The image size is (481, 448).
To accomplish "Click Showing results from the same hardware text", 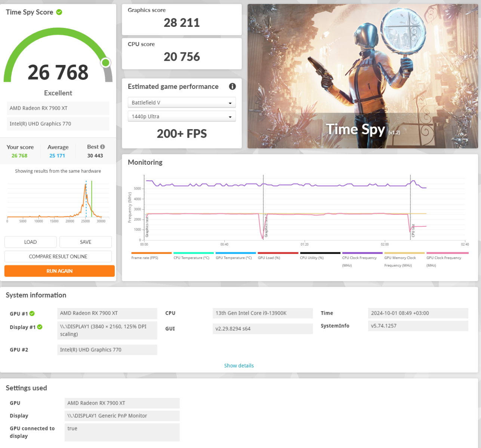I will (x=58, y=171).
